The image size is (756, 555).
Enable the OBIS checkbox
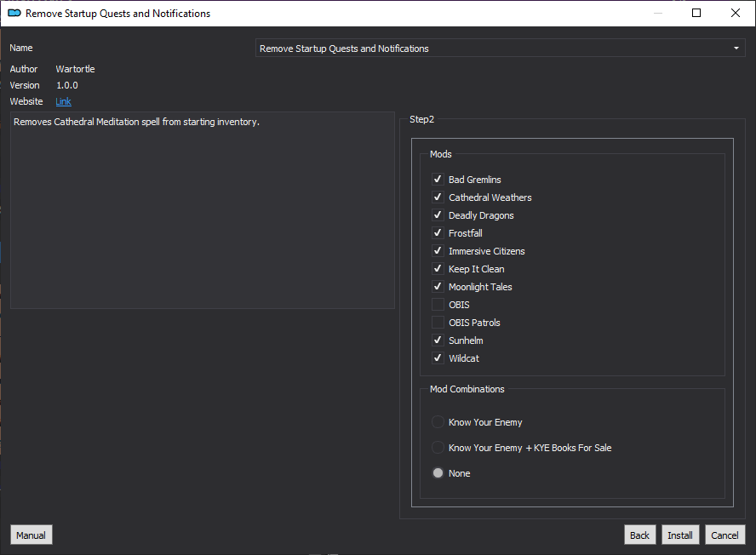point(438,304)
